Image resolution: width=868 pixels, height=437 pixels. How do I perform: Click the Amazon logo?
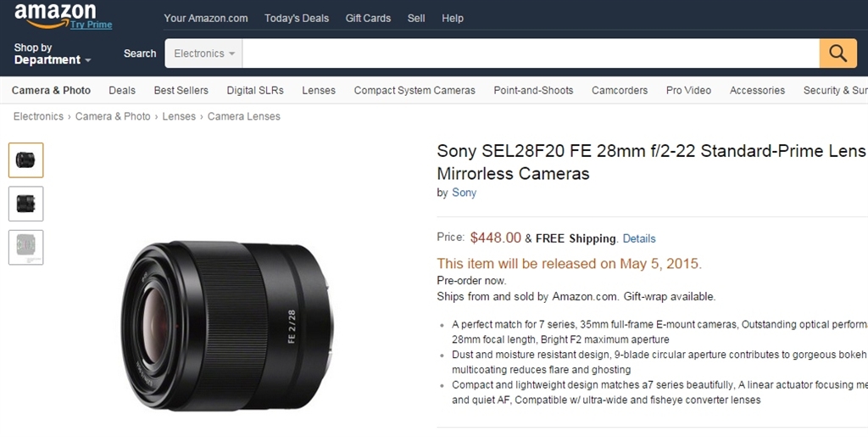click(55, 13)
